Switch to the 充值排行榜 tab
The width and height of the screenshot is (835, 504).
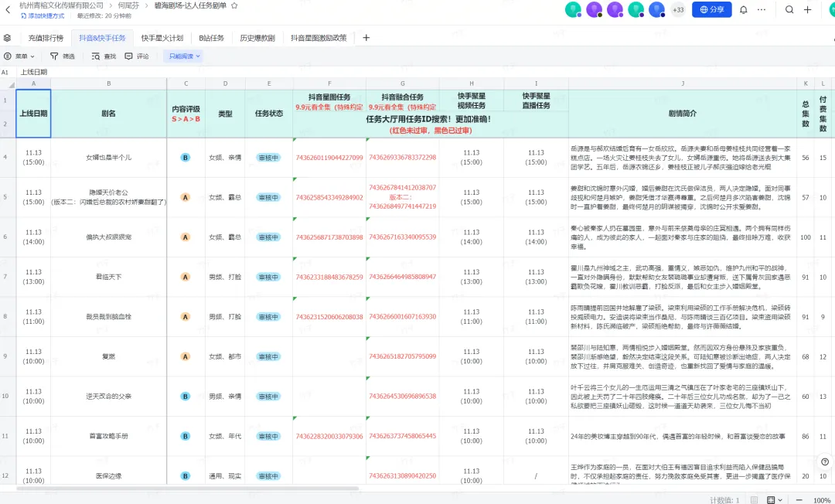point(46,38)
